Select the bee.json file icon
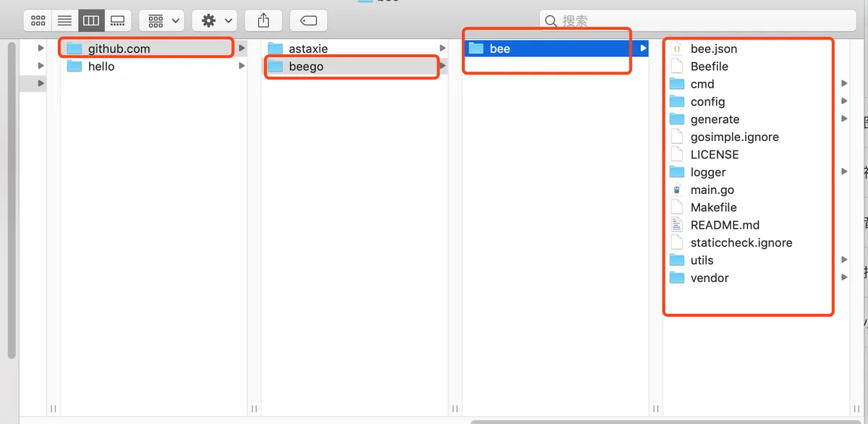This screenshot has height=424, width=868. pyautogui.click(x=677, y=48)
